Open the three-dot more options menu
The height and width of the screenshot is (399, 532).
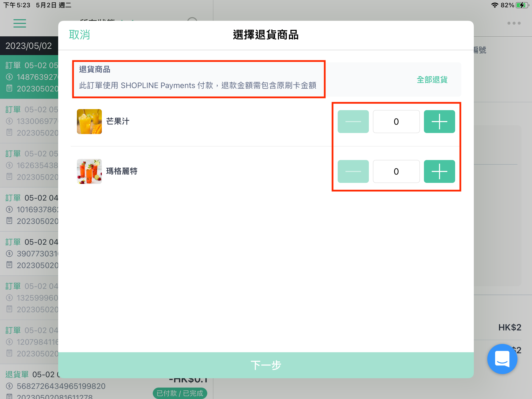pyautogui.click(x=514, y=23)
